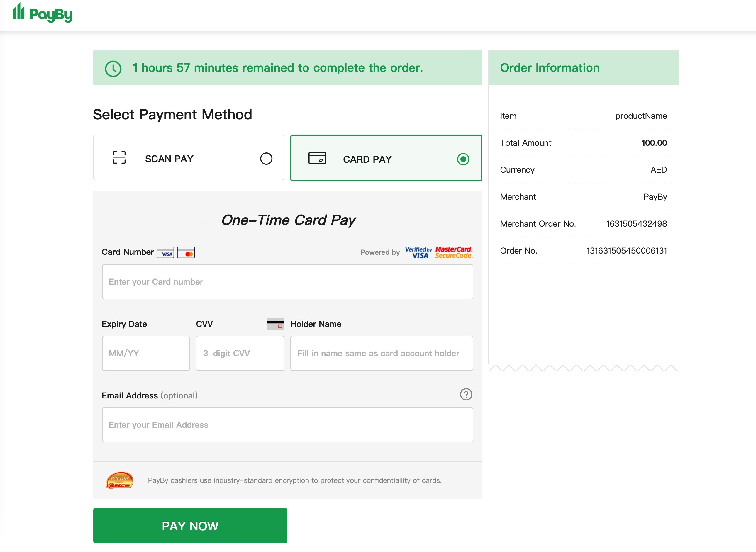Click the 3-digit CVV field
Screen dimensions: 756x552
tap(240, 353)
